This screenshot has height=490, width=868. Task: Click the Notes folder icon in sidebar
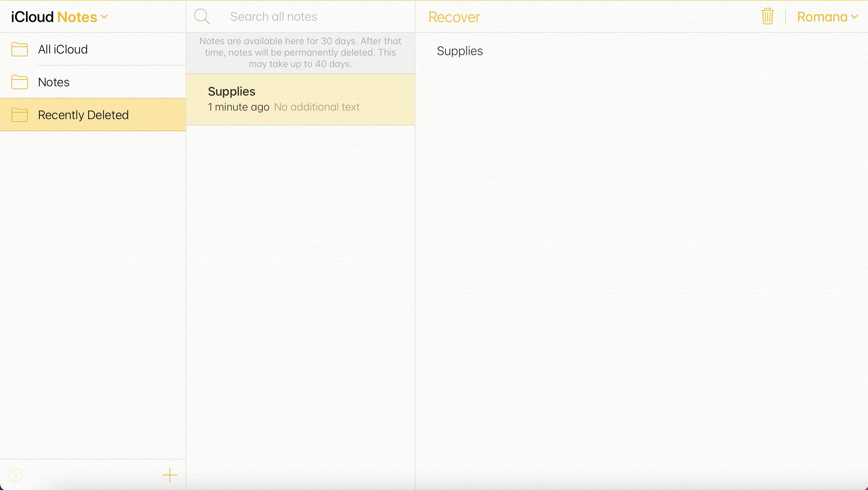click(x=20, y=82)
